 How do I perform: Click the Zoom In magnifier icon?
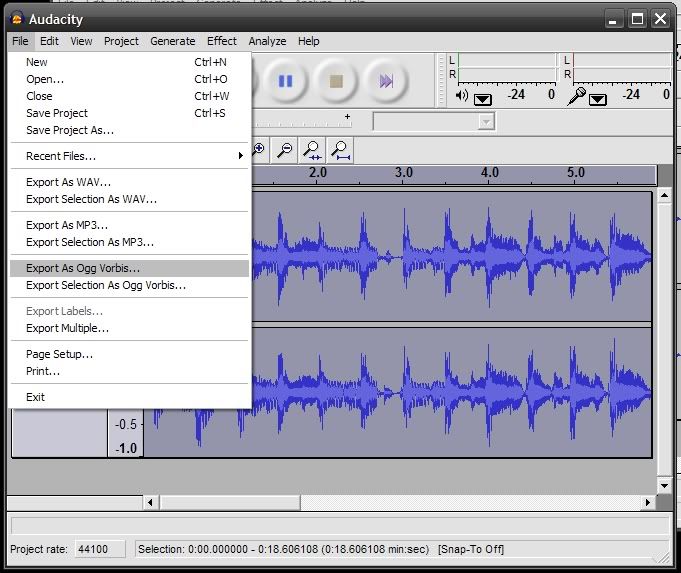(x=260, y=150)
